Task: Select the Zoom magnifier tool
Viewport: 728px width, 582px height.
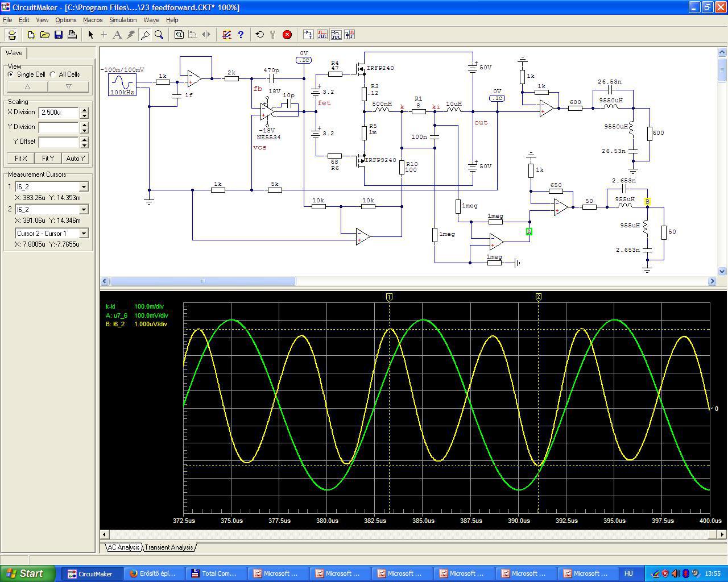Action: point(159,35)
